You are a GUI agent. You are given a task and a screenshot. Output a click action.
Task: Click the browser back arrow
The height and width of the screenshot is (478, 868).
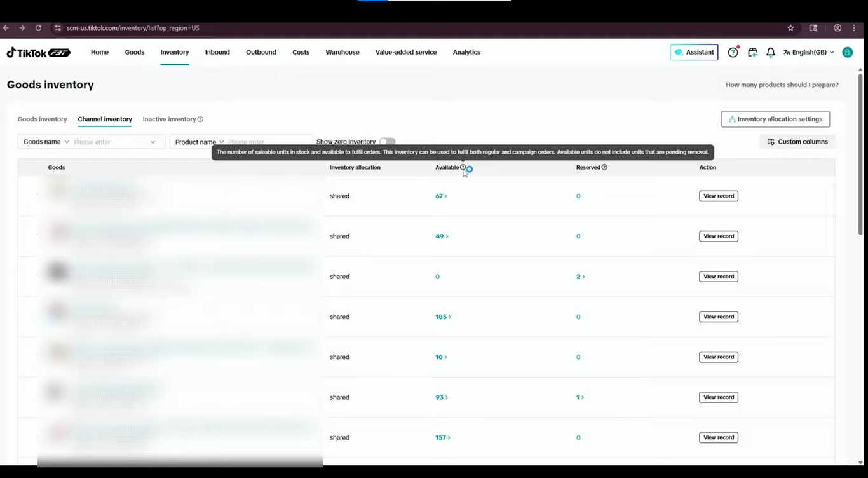[6, 28]
